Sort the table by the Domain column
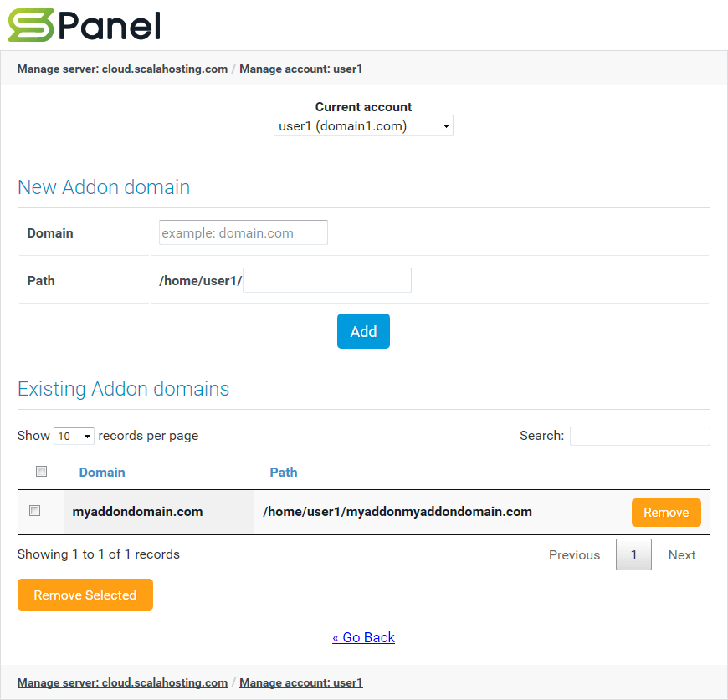The height and width of the screenshot is (700, 728). click(102, 472)
